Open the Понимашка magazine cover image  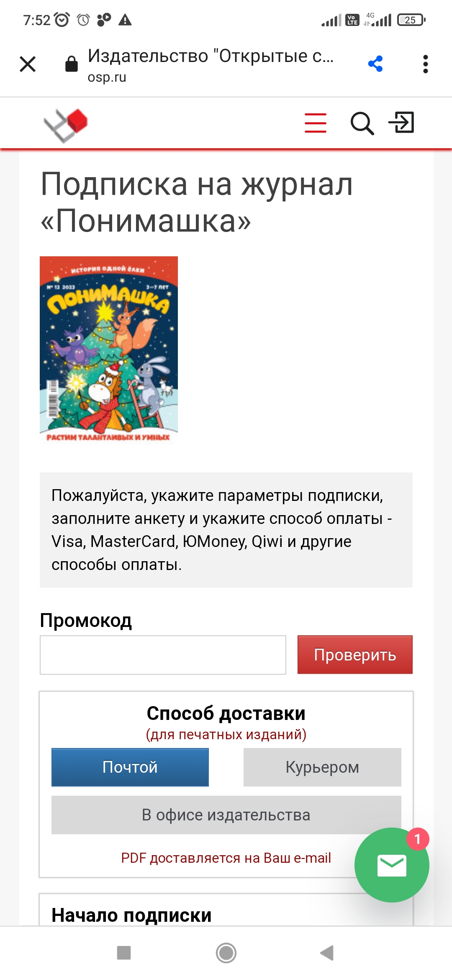click(109, 350)
